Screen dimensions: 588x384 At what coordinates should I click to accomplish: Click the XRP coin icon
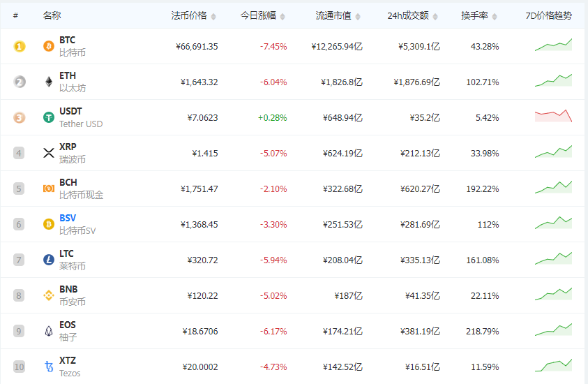(49, 153)
